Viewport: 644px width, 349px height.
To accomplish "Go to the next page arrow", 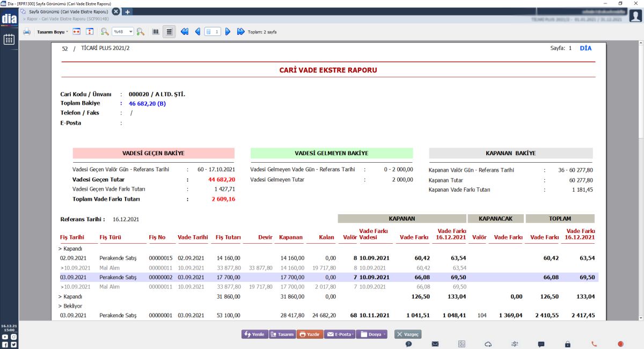I will point(228,32).
